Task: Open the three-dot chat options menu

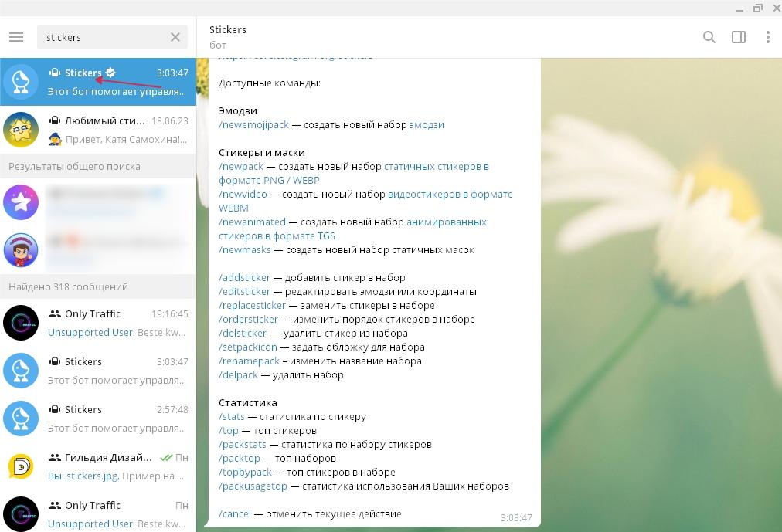Action: pos(767,37)
